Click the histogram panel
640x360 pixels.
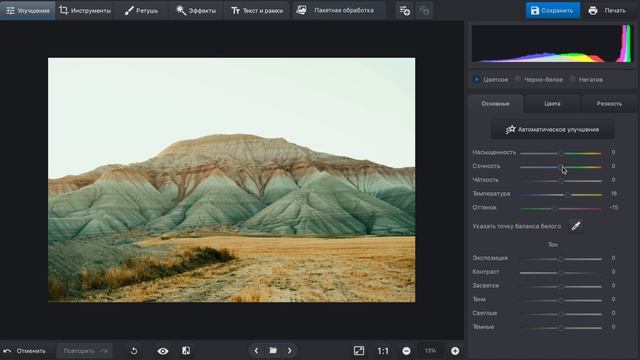point(552,43)
